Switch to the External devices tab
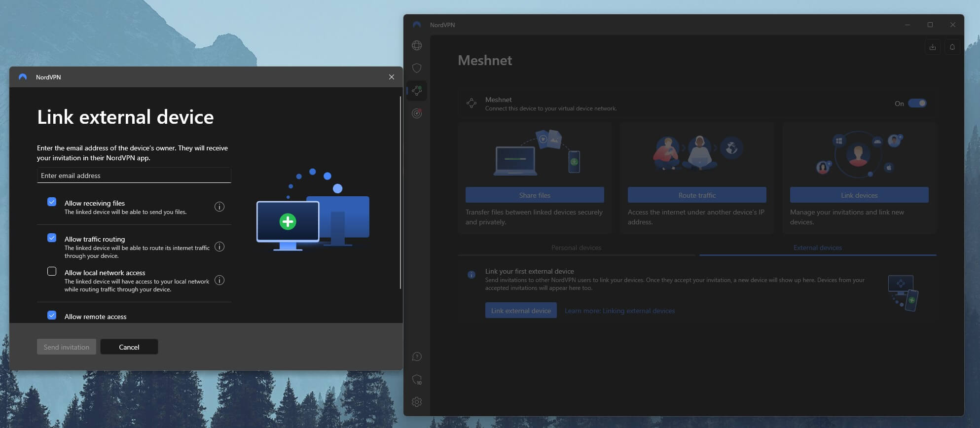The height and width of the screenshot is (428, 980). pos(818,248)
